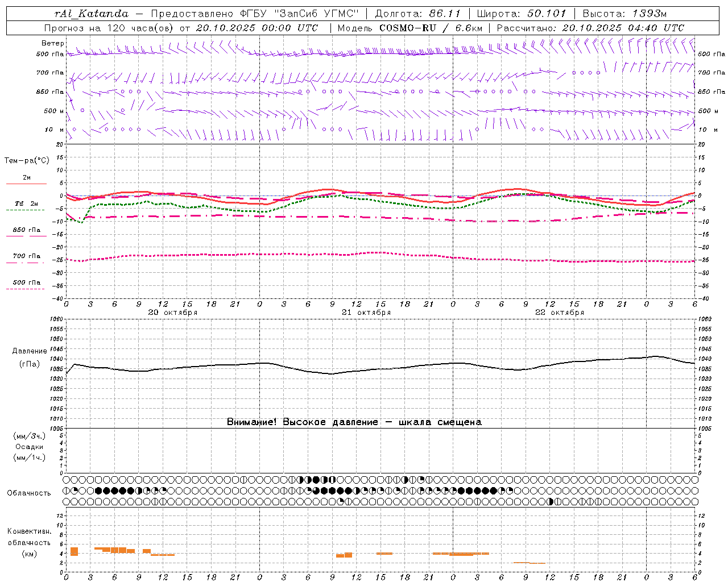Select the 'Долгота: 86.11' longitude value

coord(418,14)
